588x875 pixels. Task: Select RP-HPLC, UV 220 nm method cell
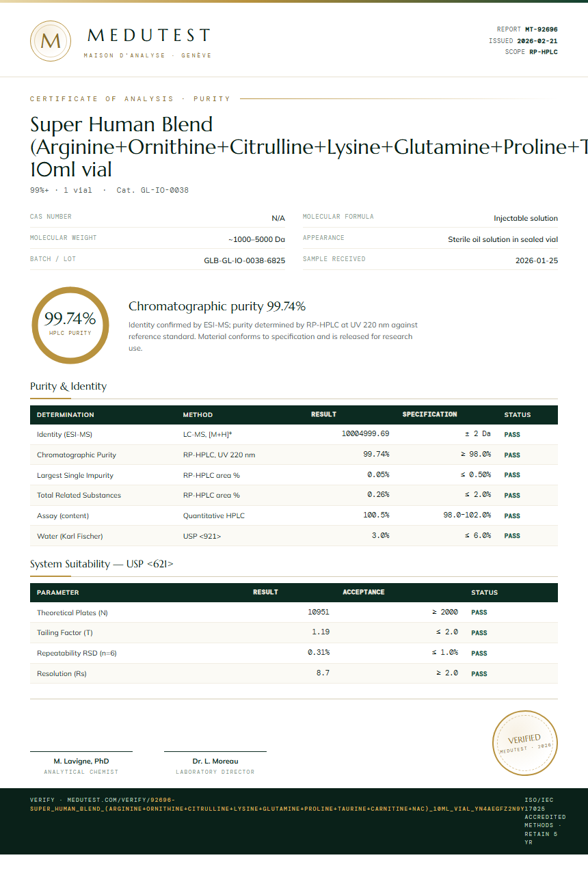(x=219, y=455)
